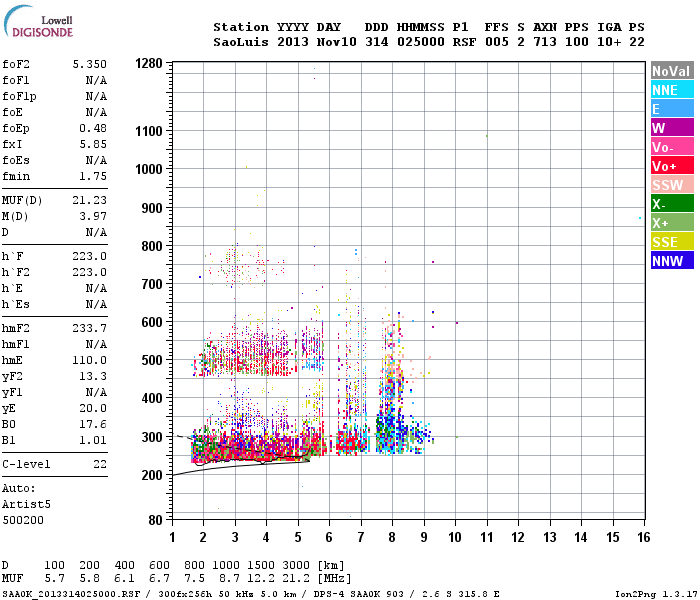
Task: Select the Vo- pink legend swatch
Action: coord(672,147)
